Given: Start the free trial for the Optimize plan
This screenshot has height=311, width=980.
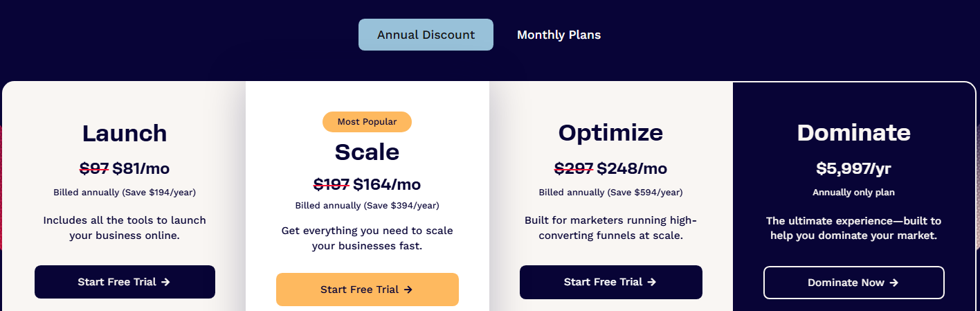Looking at the screenshot, I should (x=610, y=282).
